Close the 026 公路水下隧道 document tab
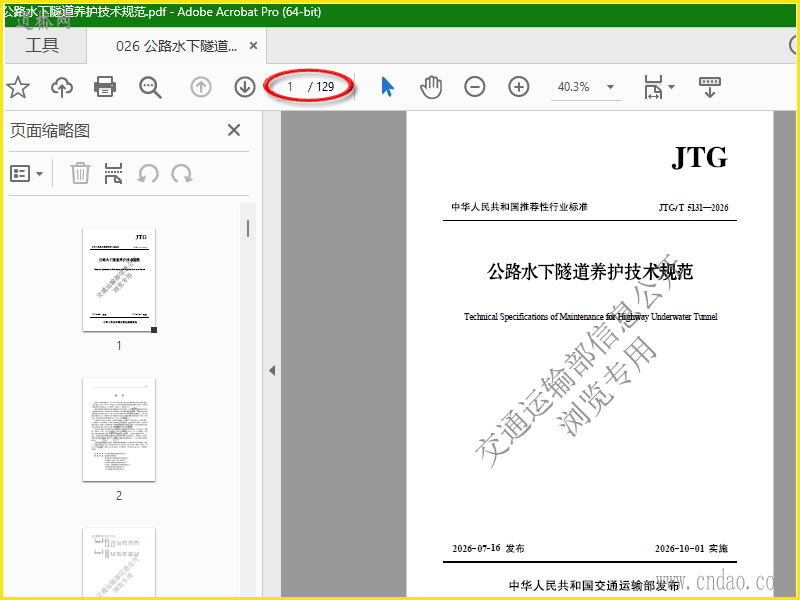 253,46
